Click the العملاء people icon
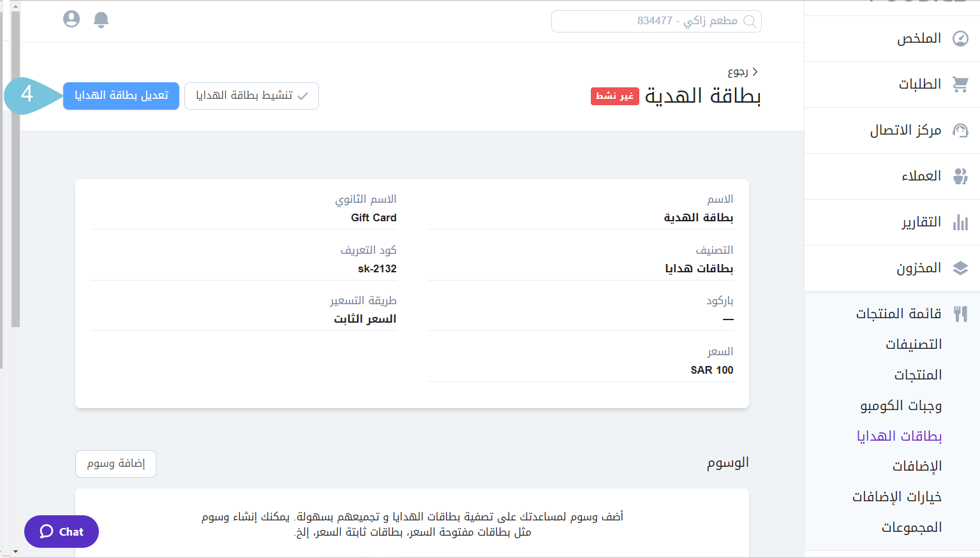 960,176
